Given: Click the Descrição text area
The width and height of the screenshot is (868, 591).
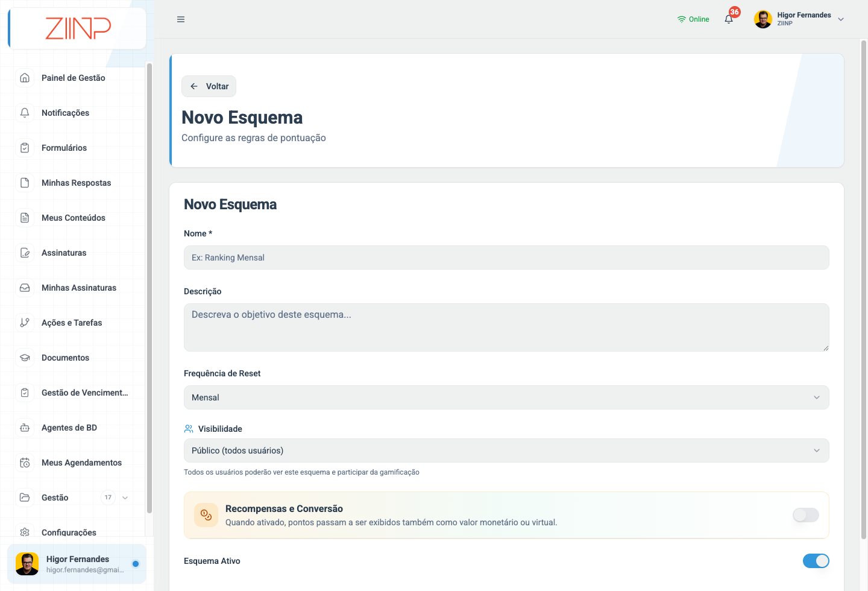Looking at the screenshot, I should pyautogui.click(x=506, y=327).
